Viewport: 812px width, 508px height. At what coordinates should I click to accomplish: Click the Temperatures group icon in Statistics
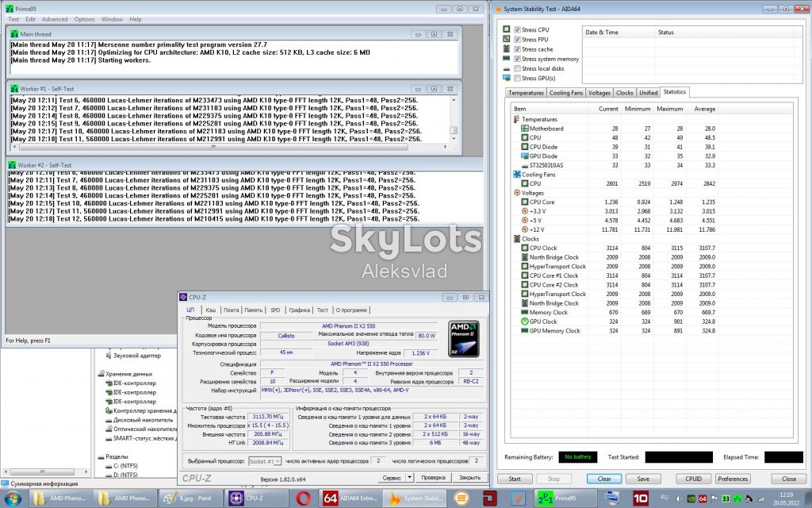click(x=516, y=119)
